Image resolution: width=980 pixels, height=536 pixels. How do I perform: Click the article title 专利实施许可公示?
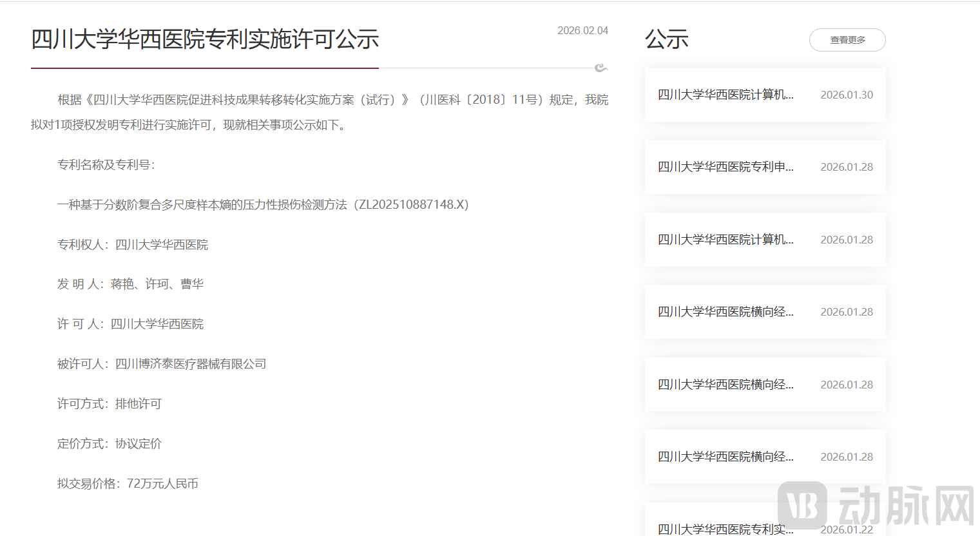205,39
